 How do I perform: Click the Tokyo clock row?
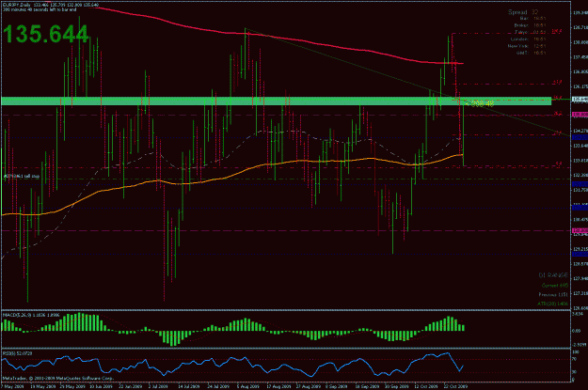[x=530, y=32]
